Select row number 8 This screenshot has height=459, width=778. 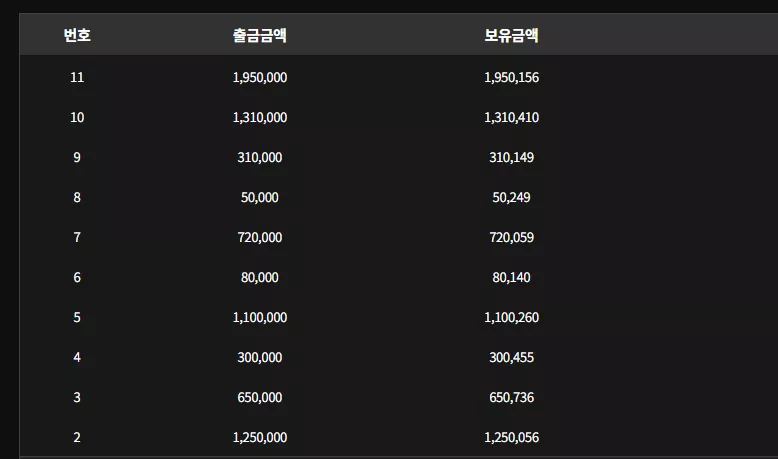click(x=77, y=197)
